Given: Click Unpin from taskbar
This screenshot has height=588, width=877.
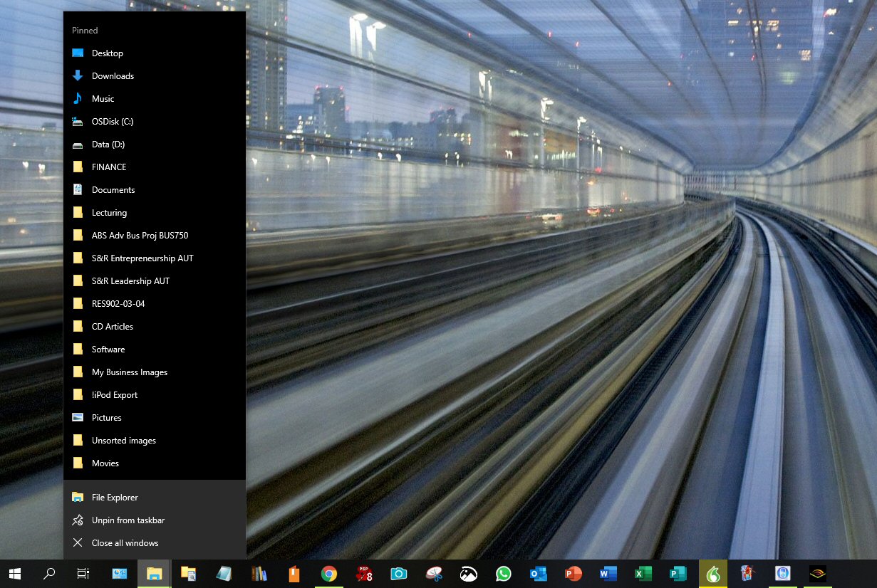Looking at the screenshot, I should (x=128, y=520).
